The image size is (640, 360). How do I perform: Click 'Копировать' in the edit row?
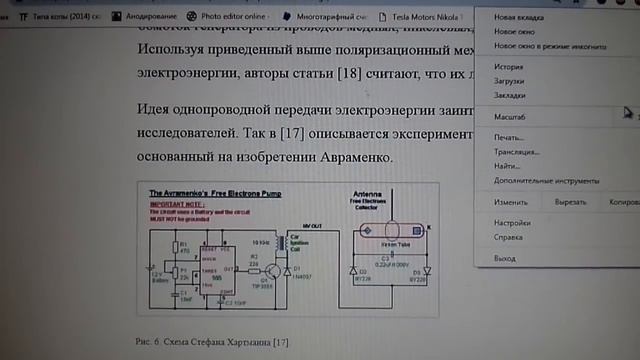pos(624,202)
